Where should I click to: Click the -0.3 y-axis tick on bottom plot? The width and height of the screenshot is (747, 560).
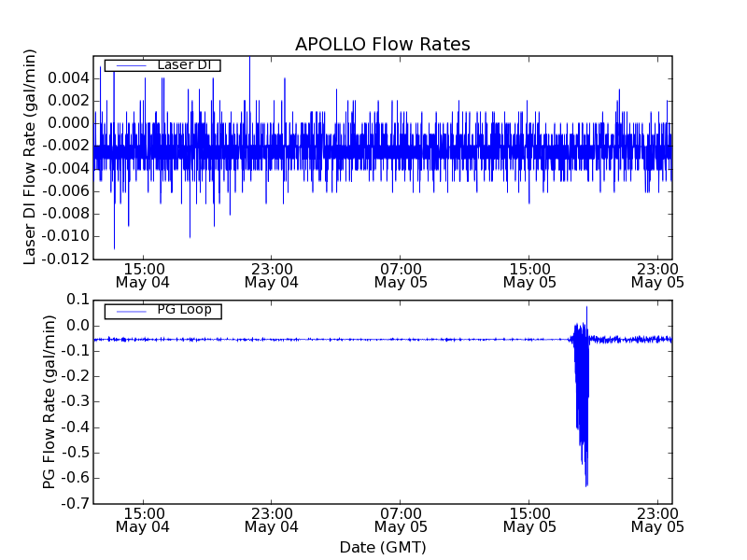pos(75,402)
